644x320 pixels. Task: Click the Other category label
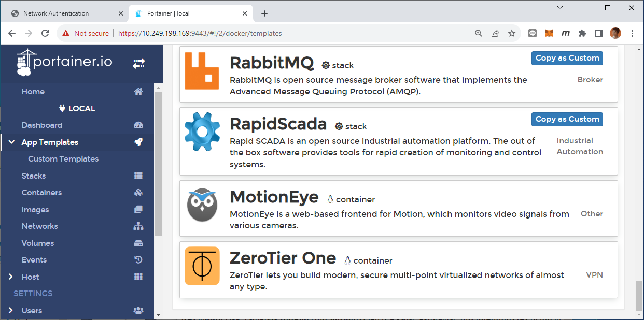(592, 214)
